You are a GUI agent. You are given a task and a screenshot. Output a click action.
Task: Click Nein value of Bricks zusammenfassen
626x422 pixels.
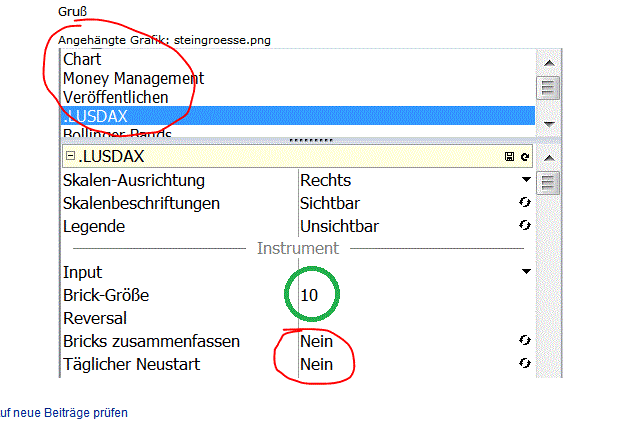coord(316,341)
